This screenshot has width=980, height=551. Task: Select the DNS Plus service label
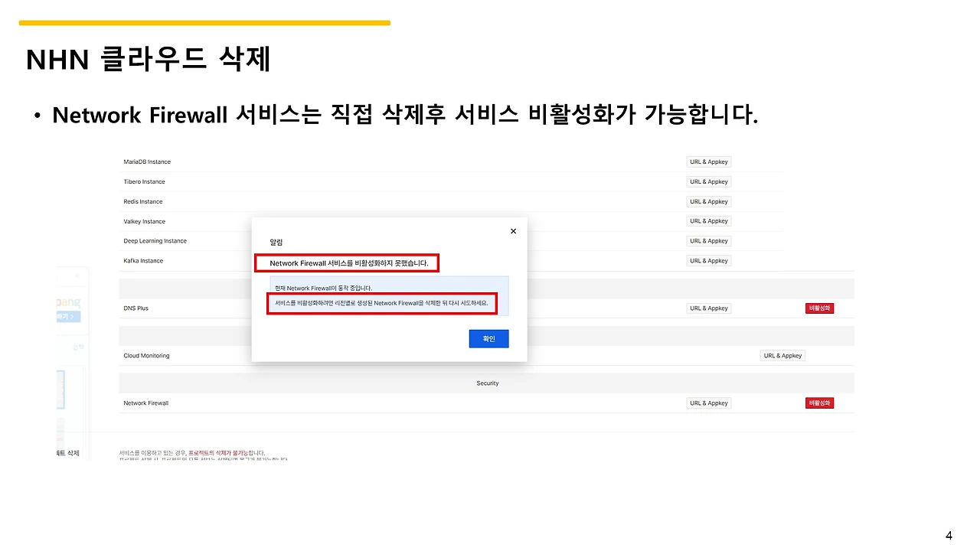[x=136, y=308]
